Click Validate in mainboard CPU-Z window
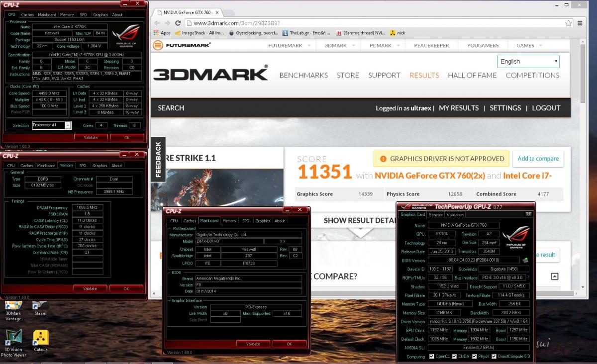This screenshot has width=597, height=364. click(253, 344)
